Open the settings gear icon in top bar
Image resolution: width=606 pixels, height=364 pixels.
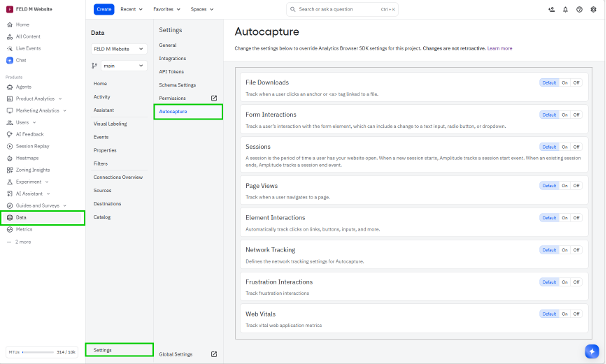point(593,10)
